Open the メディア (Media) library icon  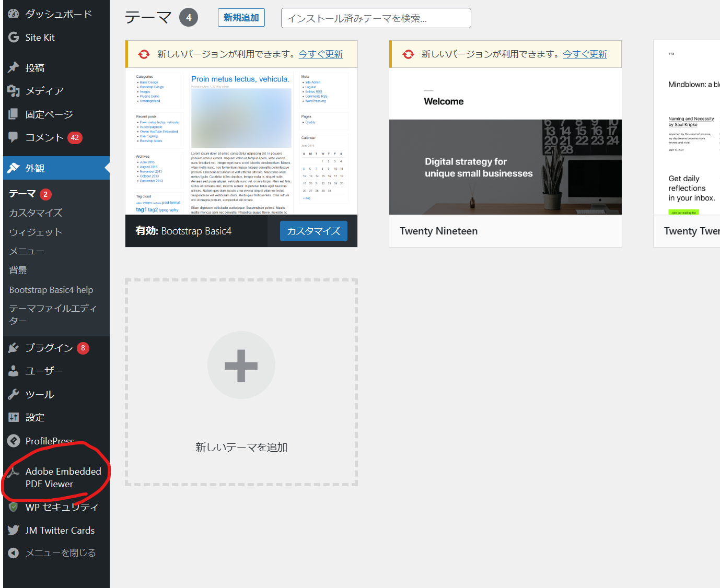[x=13, y=91]
